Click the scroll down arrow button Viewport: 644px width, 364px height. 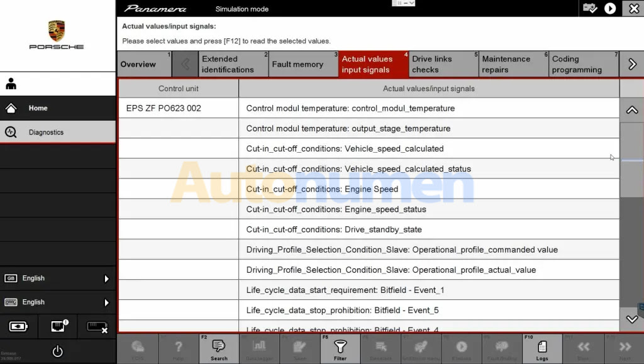(632, 319)
